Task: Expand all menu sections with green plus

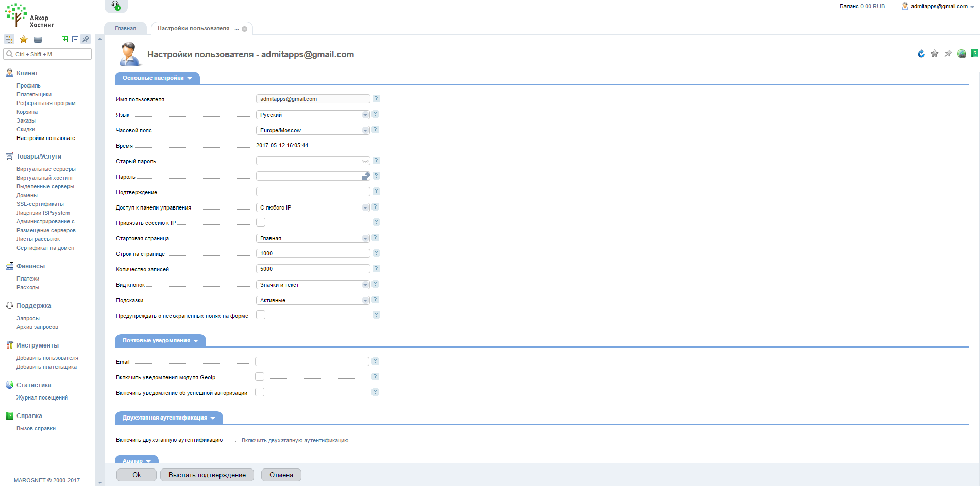Action: 65,39
